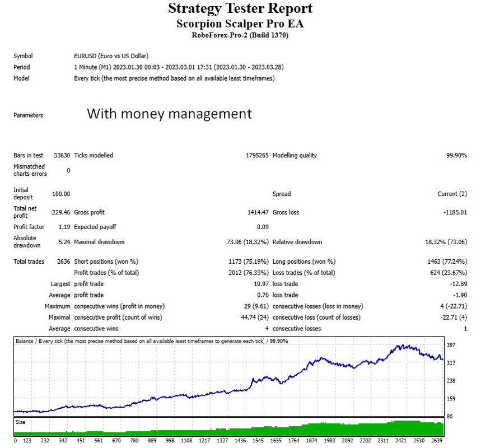Click the 317 label on balance axis

(x=451, y=363)
